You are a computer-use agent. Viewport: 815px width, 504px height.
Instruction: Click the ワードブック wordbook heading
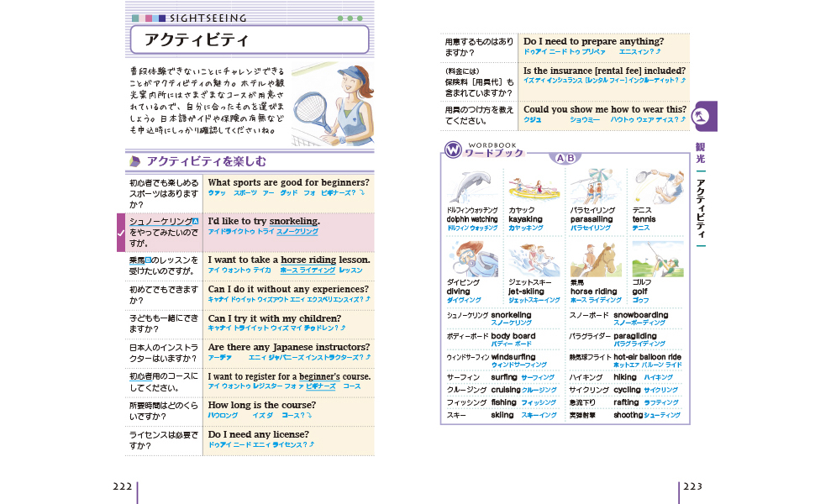pyautogui.click(x=494, y=153)
